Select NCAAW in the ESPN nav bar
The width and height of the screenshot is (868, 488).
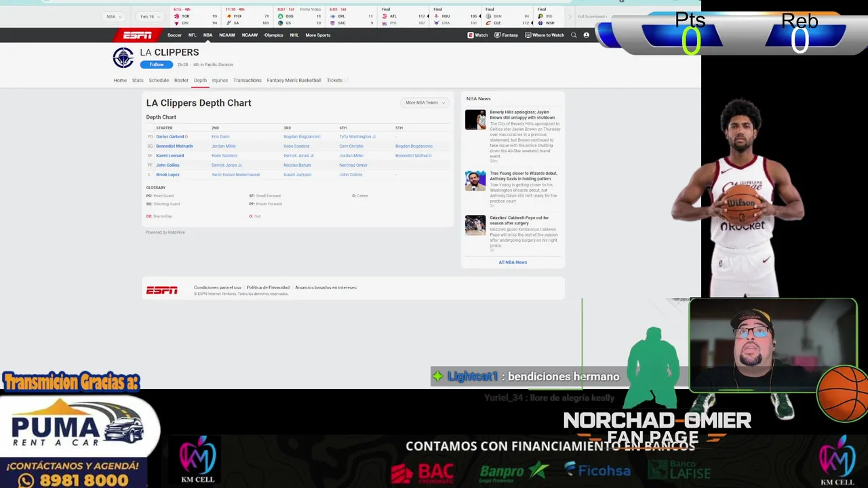point(250,35)
